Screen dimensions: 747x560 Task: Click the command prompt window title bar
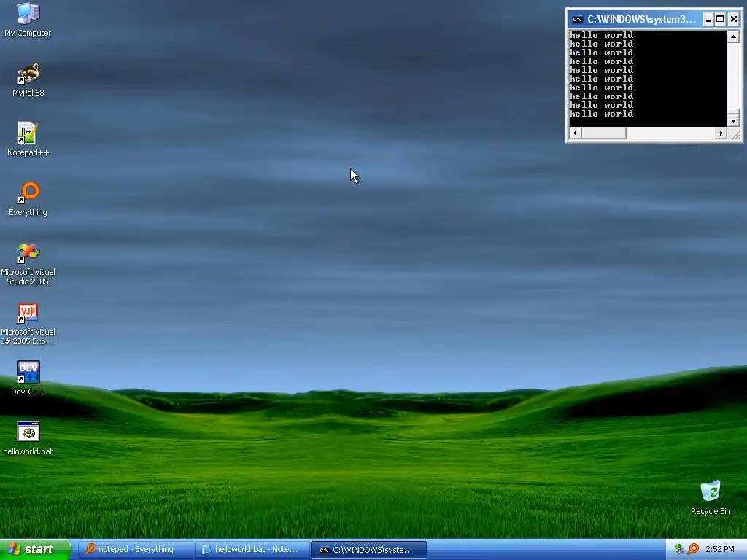(x=641, y=19)
